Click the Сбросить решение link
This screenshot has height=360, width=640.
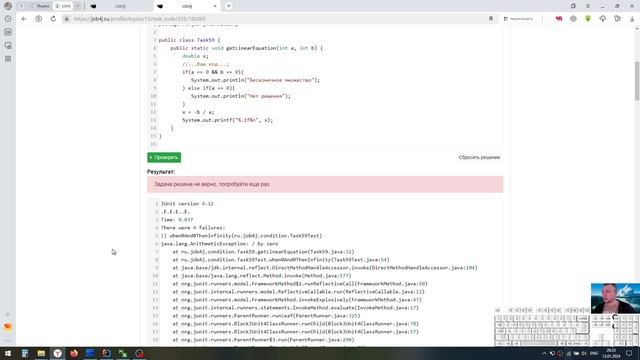[479, 157]
